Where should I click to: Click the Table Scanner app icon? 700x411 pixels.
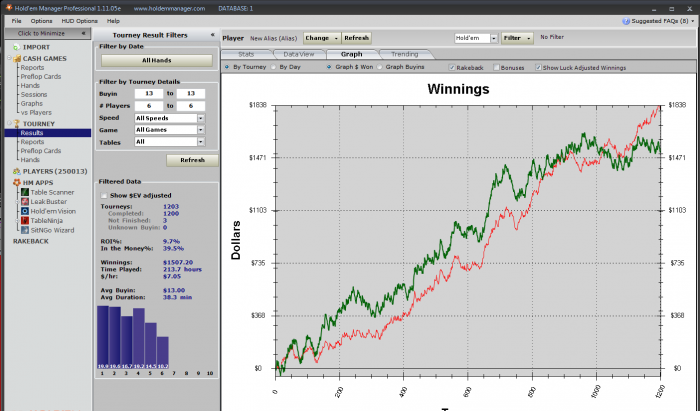pos(25,192)
